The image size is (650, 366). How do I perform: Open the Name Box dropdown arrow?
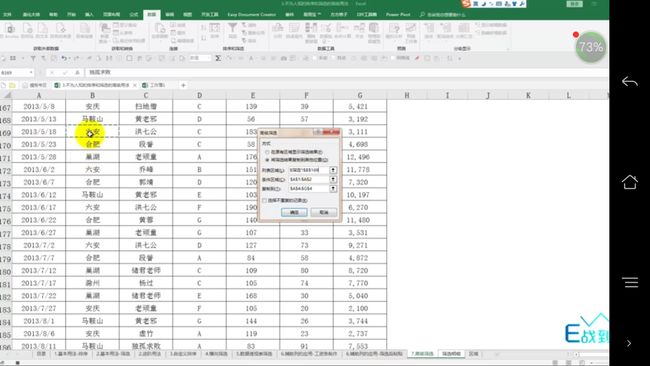(31, 73)
